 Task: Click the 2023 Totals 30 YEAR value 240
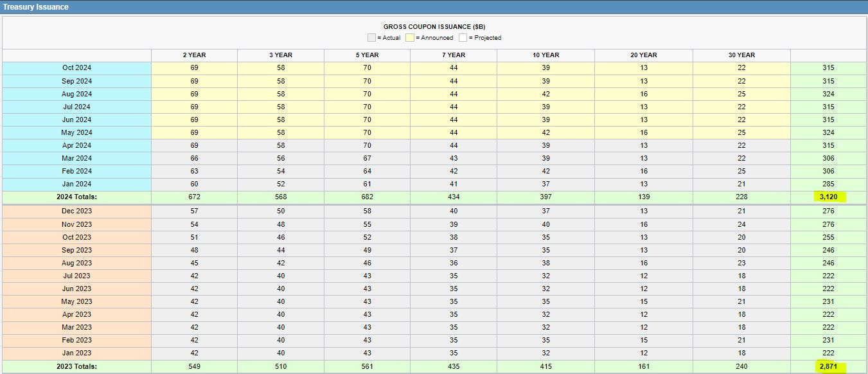(x=741, y=366)
